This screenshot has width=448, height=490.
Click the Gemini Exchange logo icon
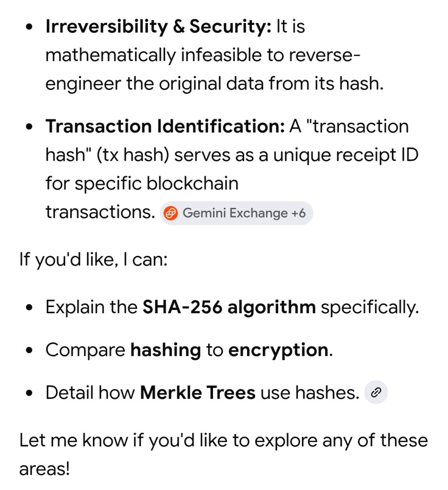tap(171, 213)
